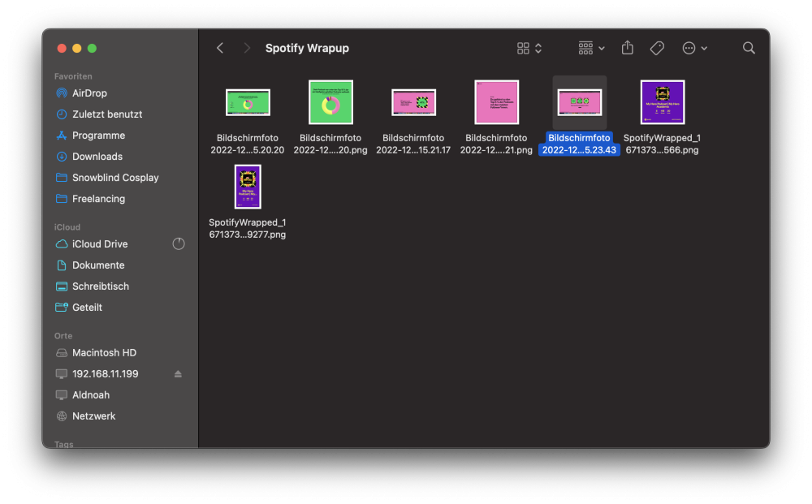812x504 pixels.
Task: Switch to icon grid view
Action: click(x=523, y=48)
